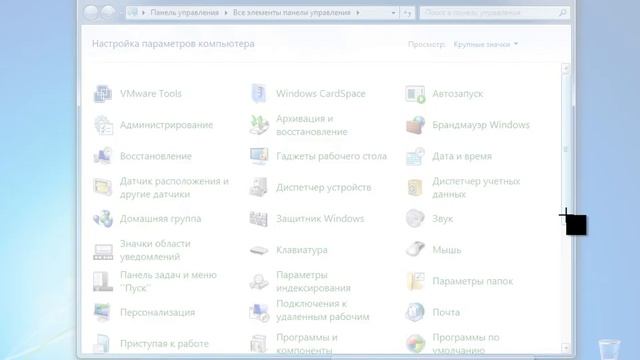Open the Брандмауэр Windows link text

(481, 125)
